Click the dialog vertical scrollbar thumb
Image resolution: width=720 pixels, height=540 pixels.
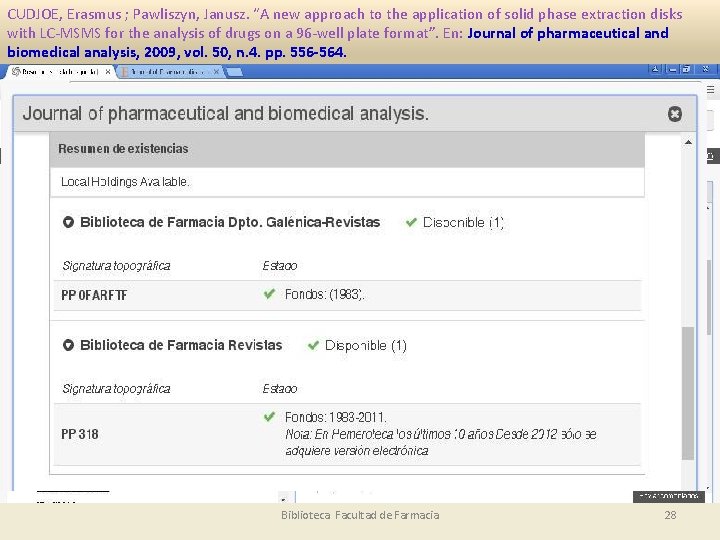[x=687, y=393]
